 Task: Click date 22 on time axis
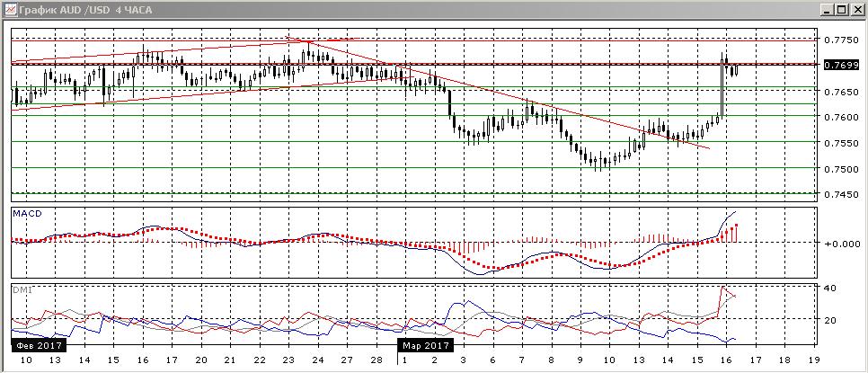pos(260,360)
